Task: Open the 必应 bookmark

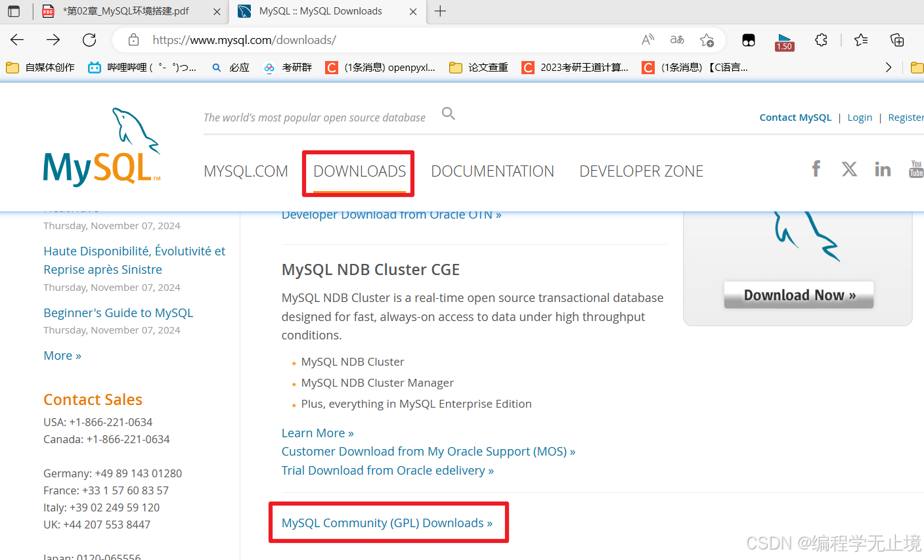Action: point(231,68)
